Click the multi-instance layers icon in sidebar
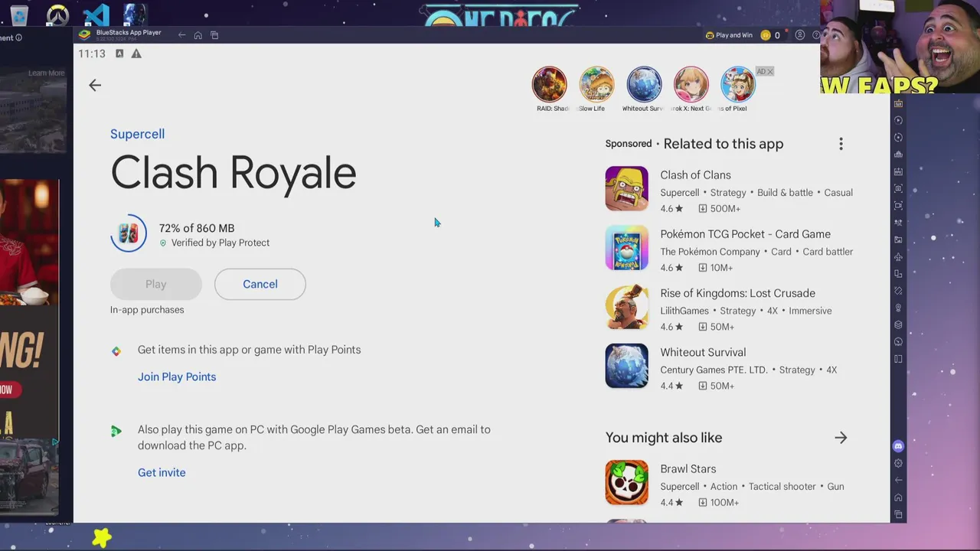The height and width of the screenshot is (551, 980). pos(899,324)
